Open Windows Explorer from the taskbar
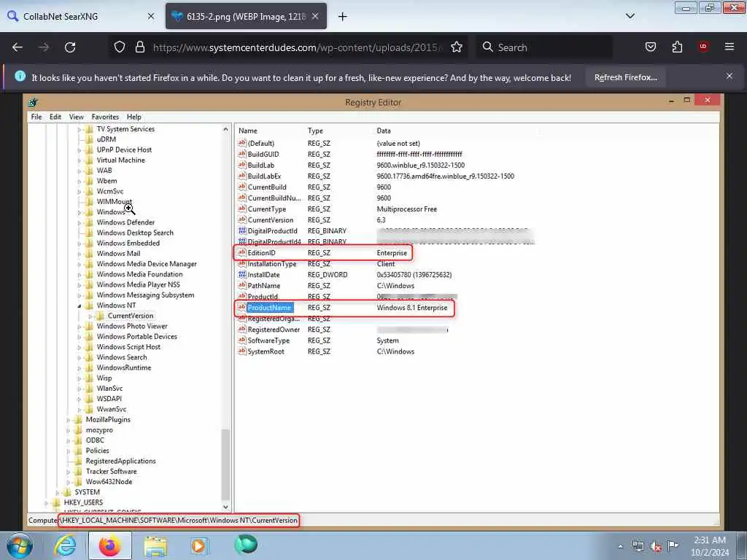Image resolution: width=747 pixels, height=560 pixels. (x=156, y=545)
